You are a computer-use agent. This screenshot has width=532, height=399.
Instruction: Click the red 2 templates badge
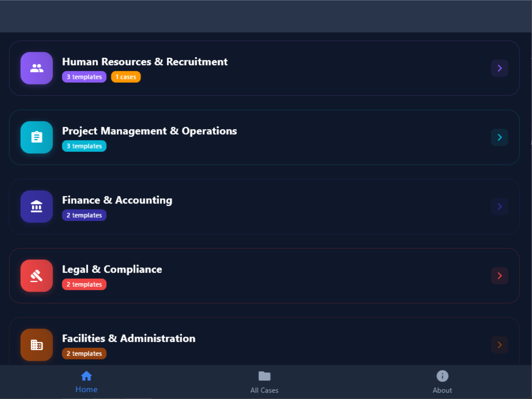click(x=84, y=284)
